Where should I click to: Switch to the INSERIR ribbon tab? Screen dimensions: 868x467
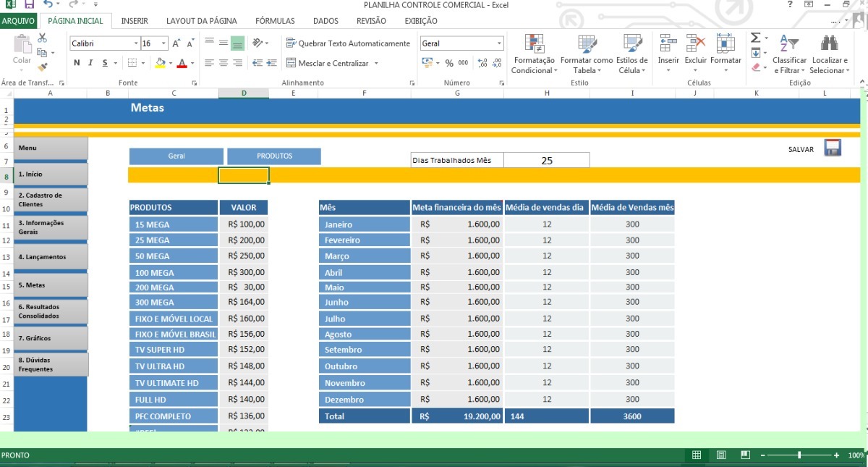tap(135, 21)
